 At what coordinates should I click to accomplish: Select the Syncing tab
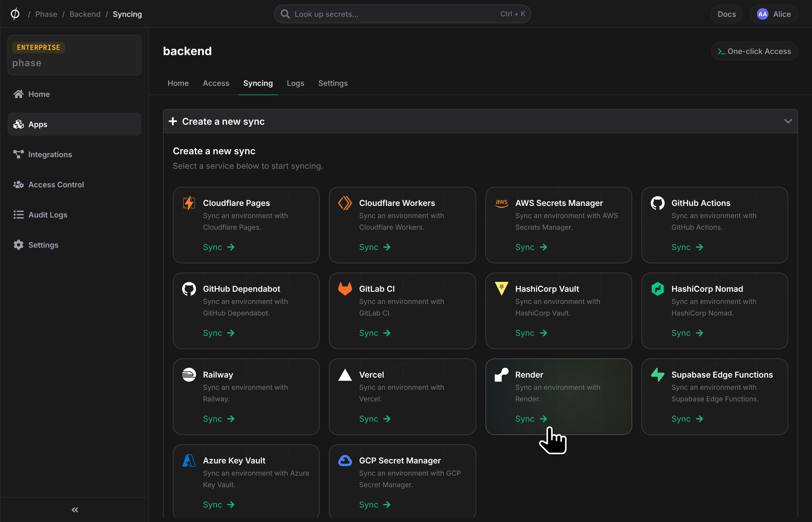point(258,83)
